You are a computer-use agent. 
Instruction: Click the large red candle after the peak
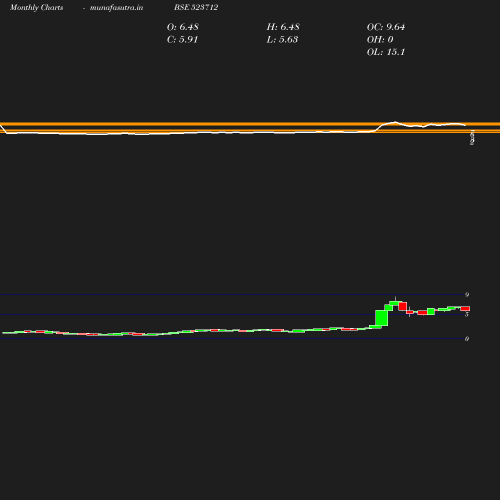[403, 306]
